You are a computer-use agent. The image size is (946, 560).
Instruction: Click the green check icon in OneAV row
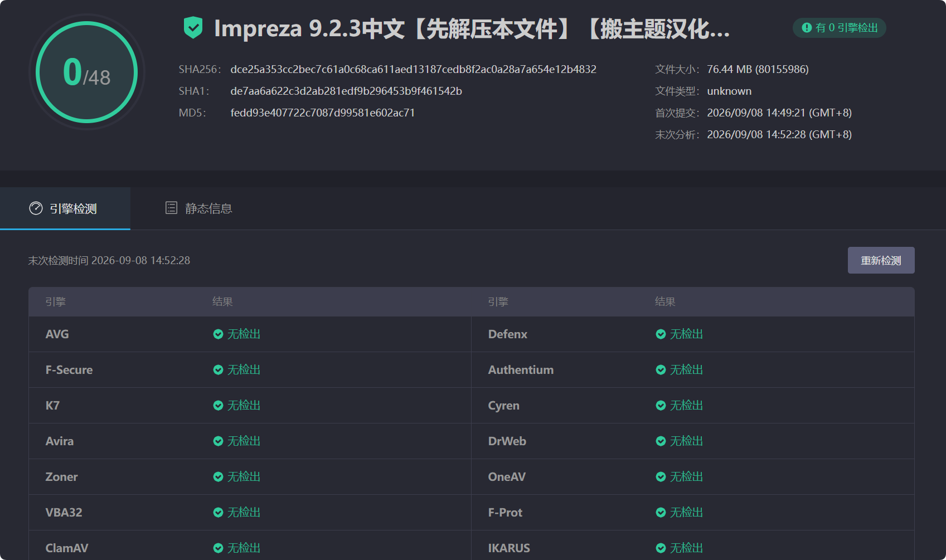(661, 477)
